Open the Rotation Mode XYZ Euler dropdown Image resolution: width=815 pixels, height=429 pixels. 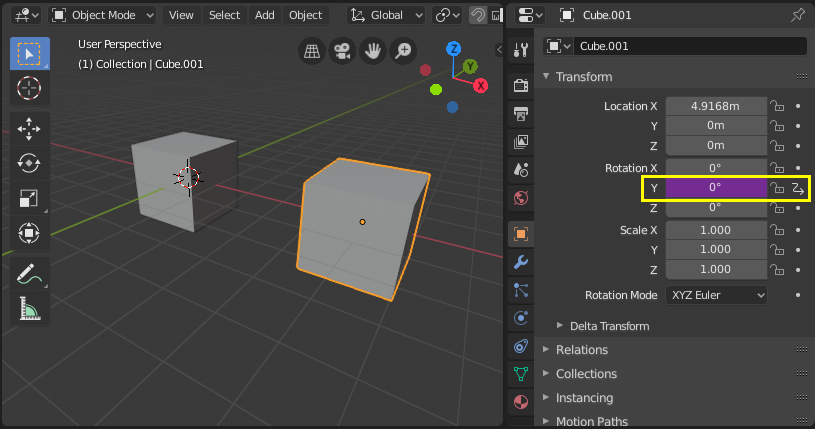(715, 295)
